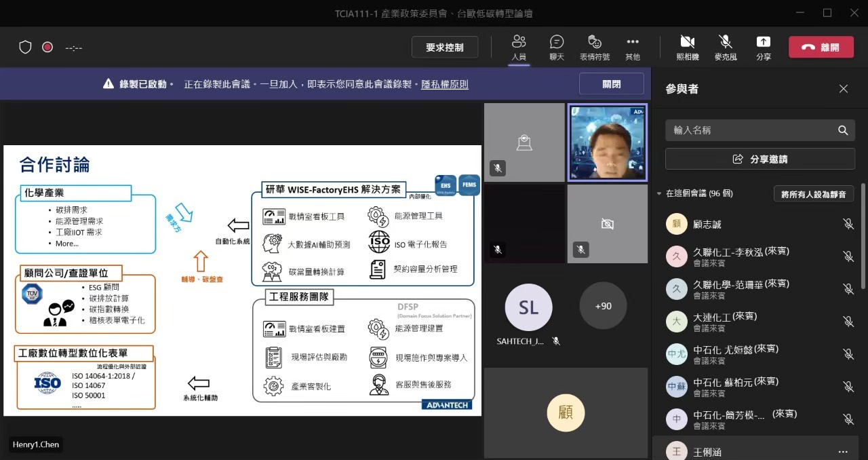Open the 隱私權原則 privacy policy link

tap(445, 84)
